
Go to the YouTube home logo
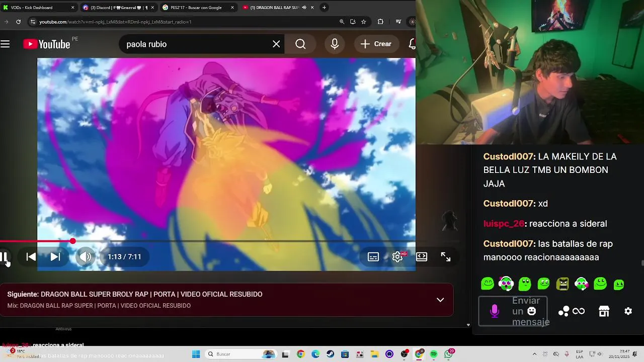[x=47, y=44]
